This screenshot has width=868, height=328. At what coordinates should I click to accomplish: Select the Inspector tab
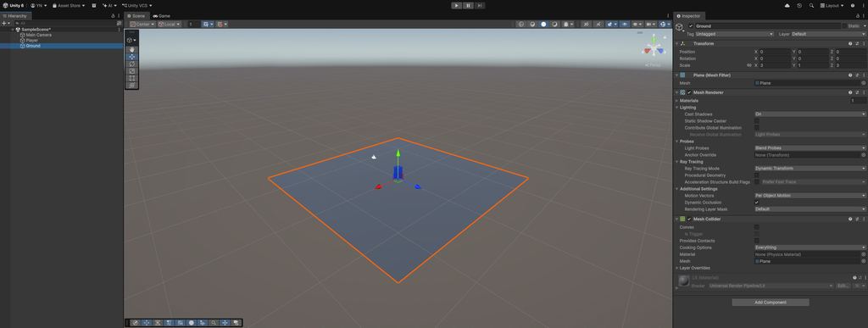tap(688, 16)
